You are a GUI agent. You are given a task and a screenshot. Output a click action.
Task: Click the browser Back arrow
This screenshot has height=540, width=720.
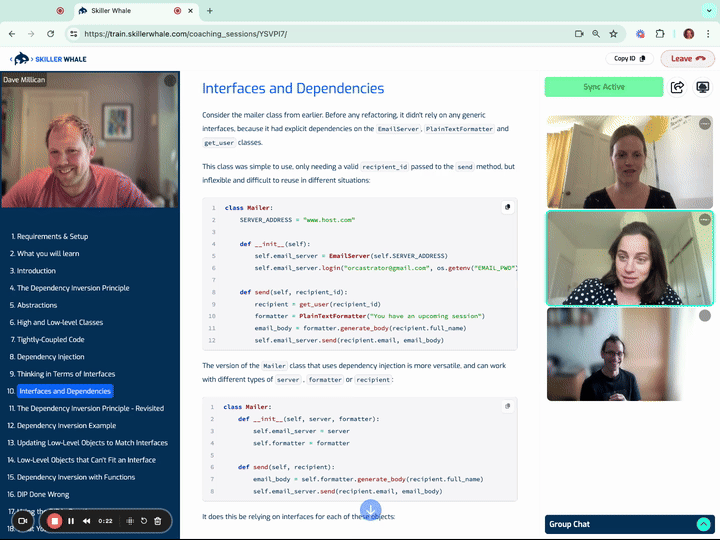12,34
